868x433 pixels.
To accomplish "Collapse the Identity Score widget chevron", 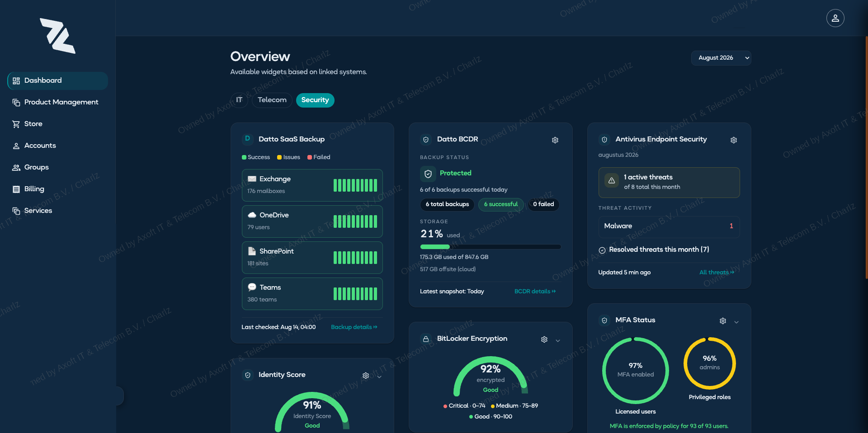I will pyautogui.click(x=379, y=377).
